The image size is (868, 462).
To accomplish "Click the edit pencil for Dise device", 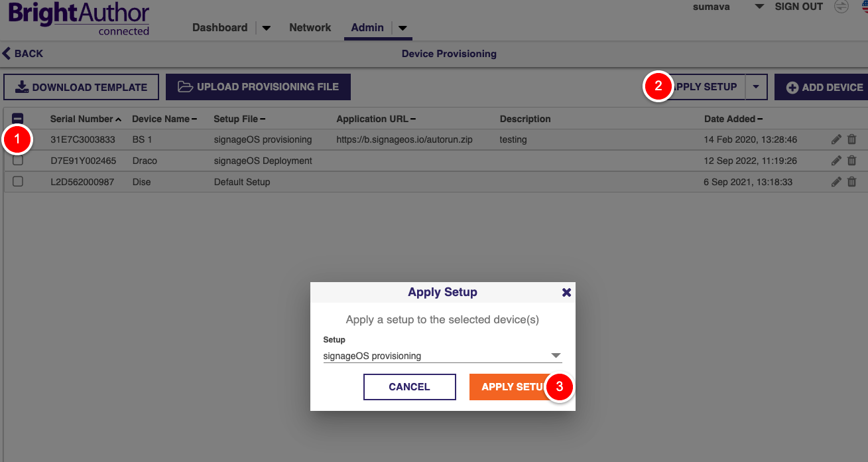I will click(x=836, y=182).
